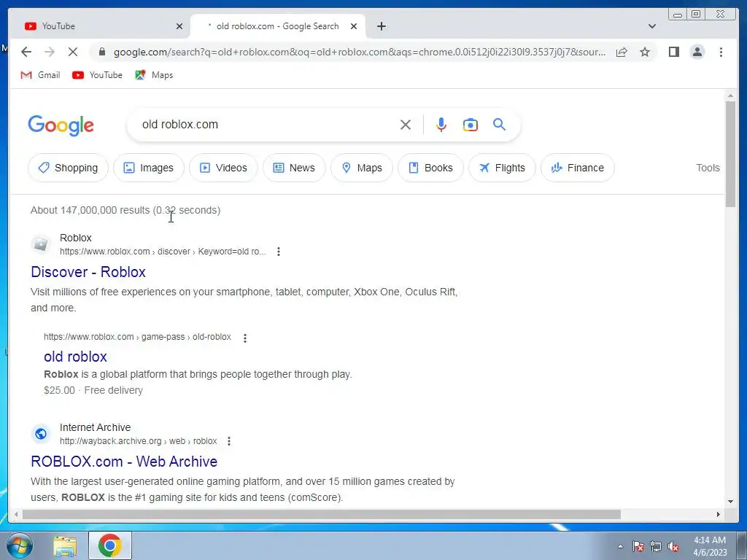Click the Google logo
The width and height of the screenshot is (747, 560).
[x=61, y=125]
